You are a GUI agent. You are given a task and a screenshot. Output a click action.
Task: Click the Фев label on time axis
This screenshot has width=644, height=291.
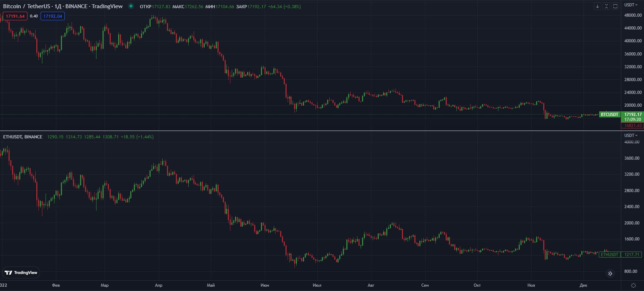tap(56, 285)
